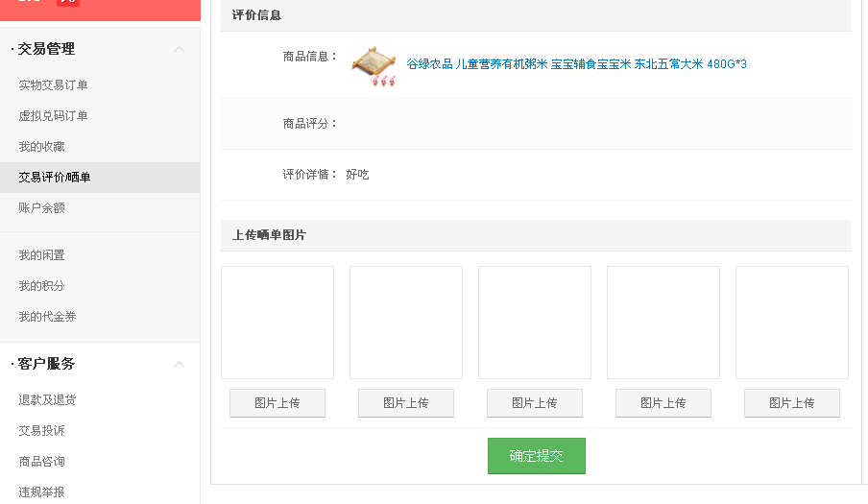
Task: Click the third 图片上传 button
Action: point(535,403)
